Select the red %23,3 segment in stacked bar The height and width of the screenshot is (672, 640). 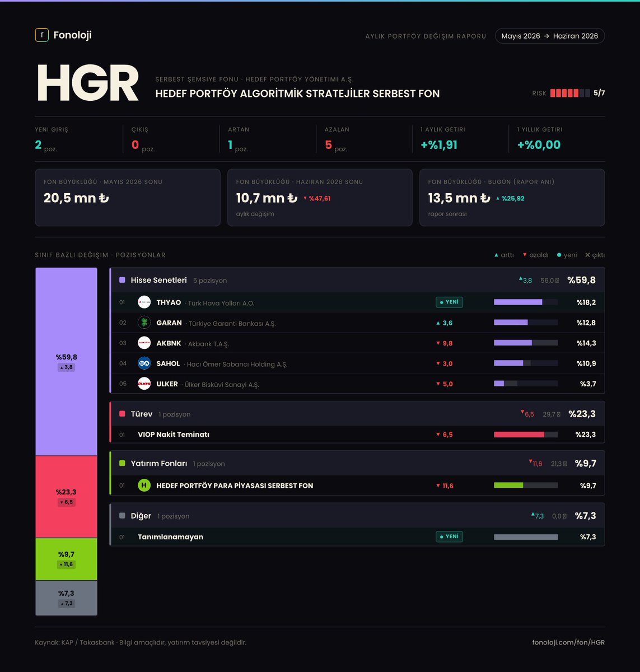tap(66, 497)
